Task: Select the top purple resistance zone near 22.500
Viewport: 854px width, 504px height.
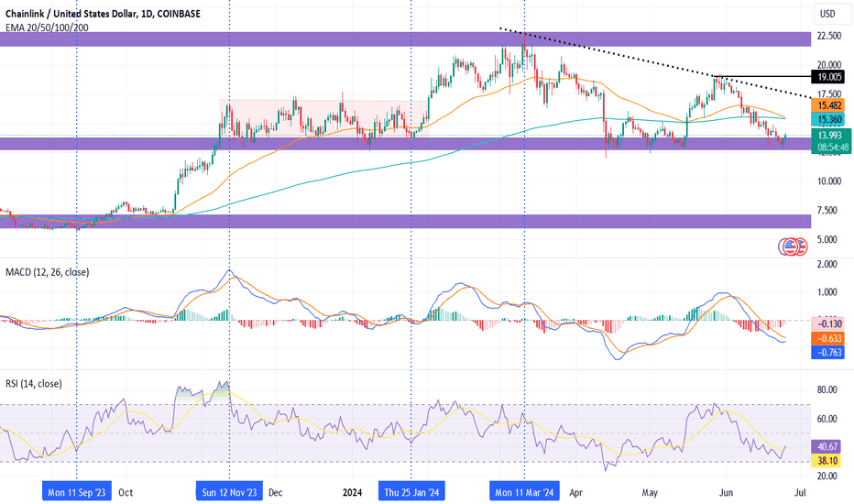Action: coord(405,39)
